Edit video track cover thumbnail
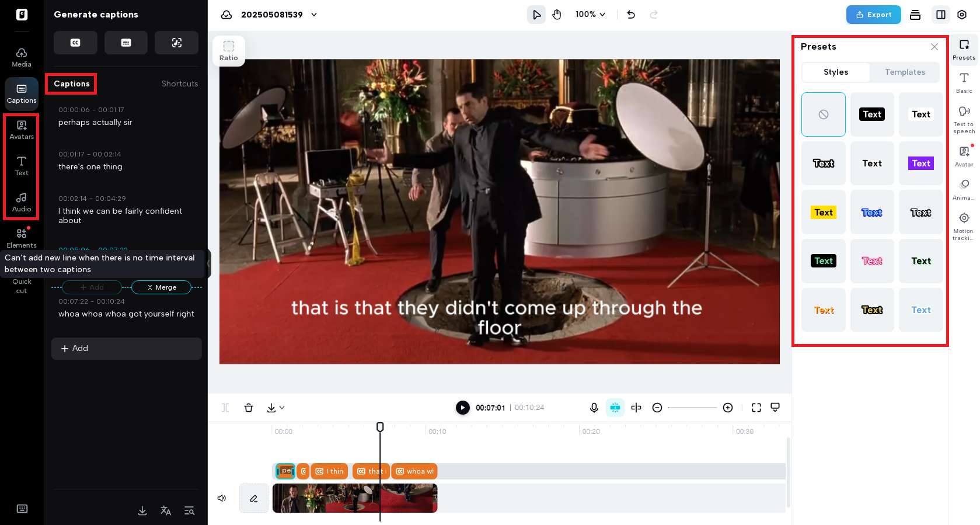 [254, 498]
